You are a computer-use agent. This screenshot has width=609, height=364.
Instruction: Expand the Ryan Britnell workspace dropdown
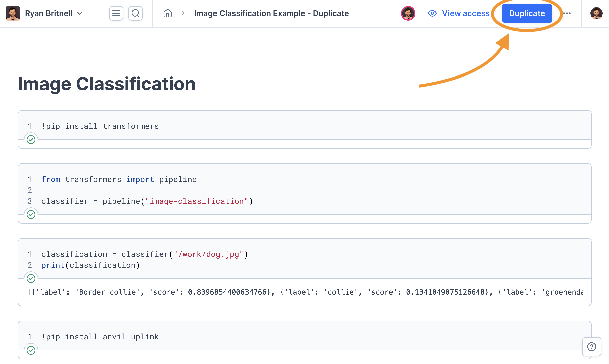click(x=80, y=13)
